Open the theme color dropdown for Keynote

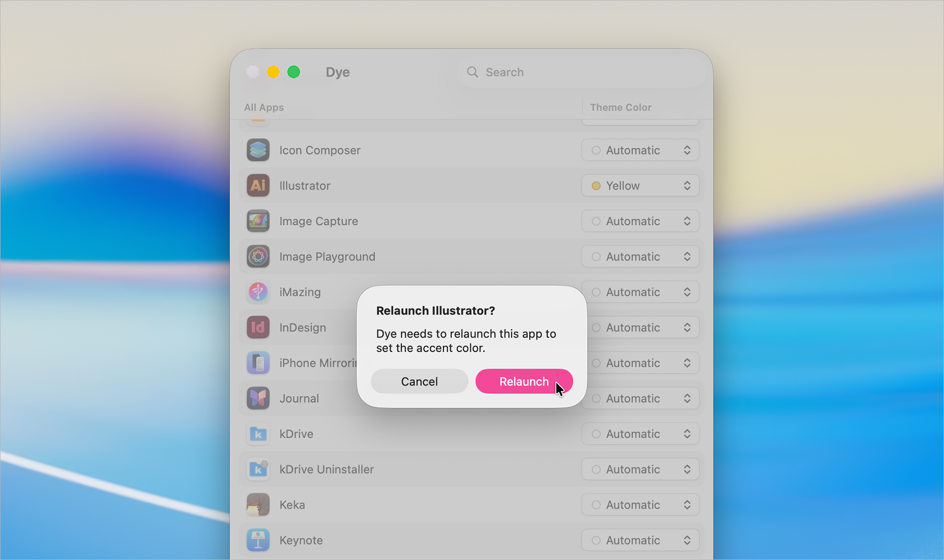click(640, 540)
